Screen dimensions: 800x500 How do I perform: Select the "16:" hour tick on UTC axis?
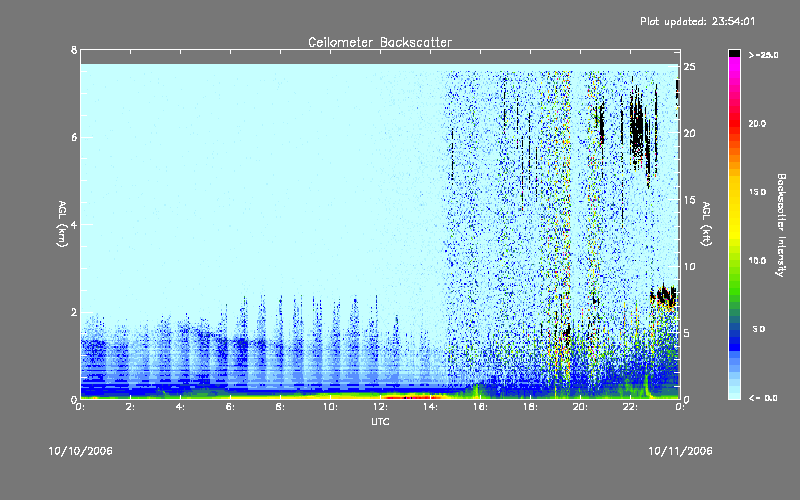pos(481,407)
